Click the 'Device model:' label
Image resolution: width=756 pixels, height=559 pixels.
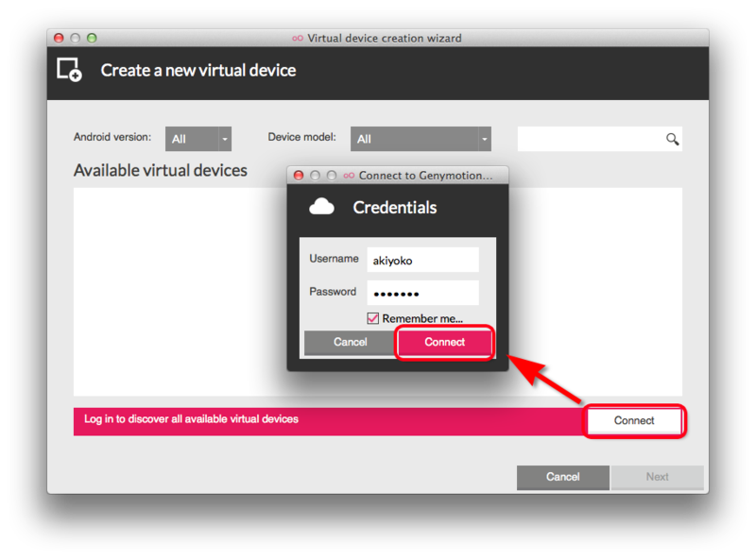coord(301,137)
